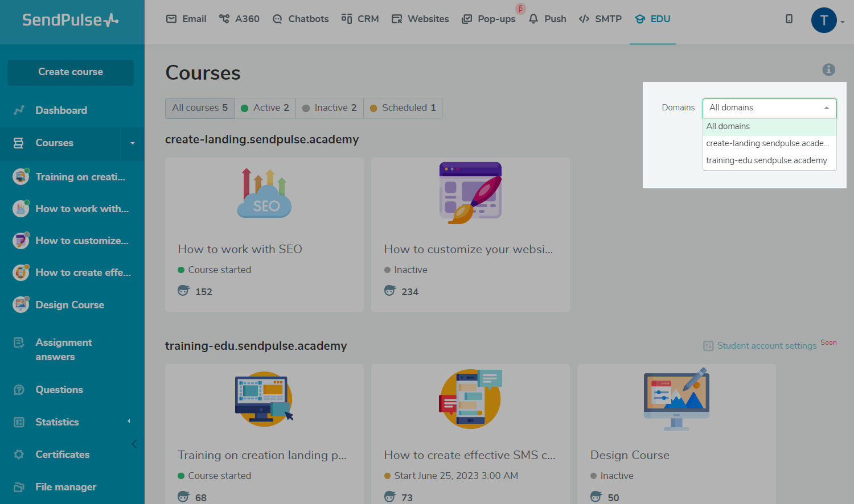Click the student count icon for 152
The image size is (854, 504).
pyautogui.click(x=183, y=291)
